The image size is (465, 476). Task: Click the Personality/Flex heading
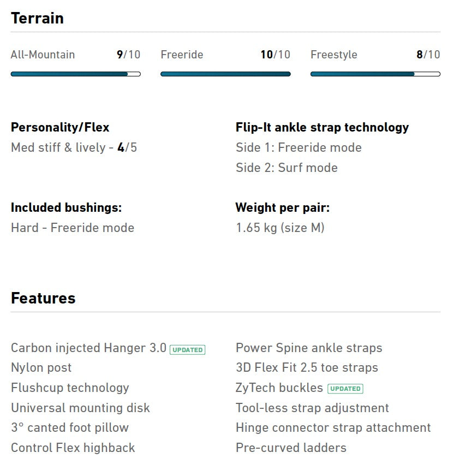60,127
